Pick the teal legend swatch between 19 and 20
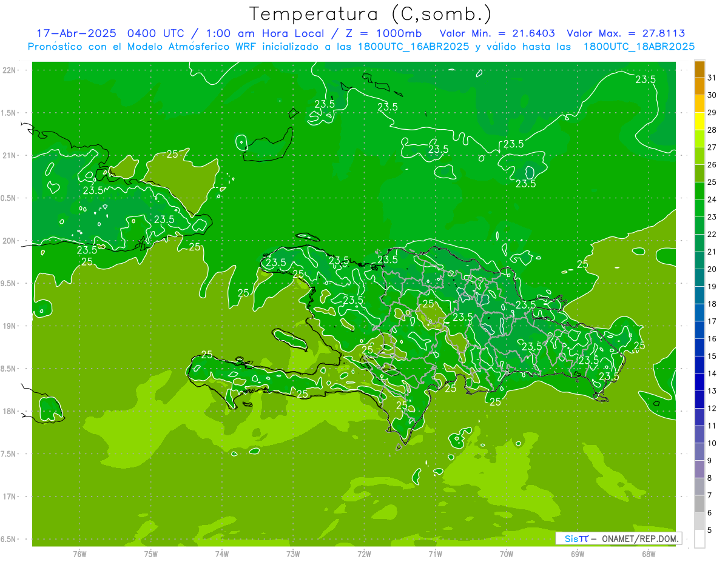 (699, 278)
